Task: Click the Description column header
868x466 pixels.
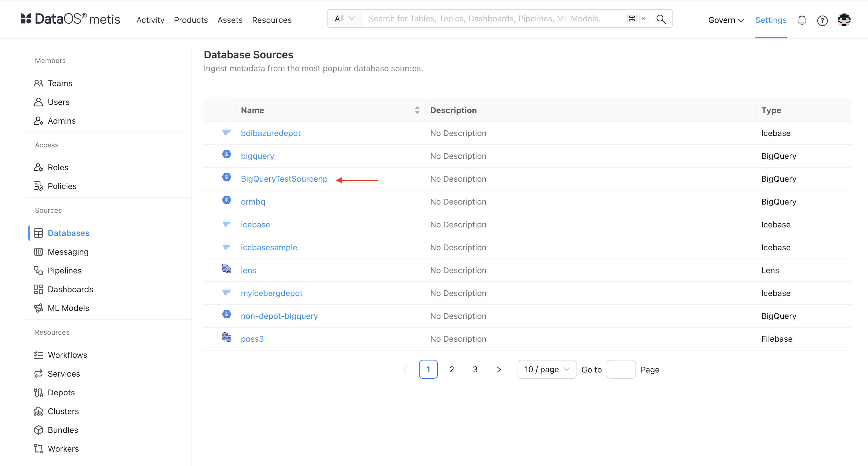Action: [x=453, y=110]
